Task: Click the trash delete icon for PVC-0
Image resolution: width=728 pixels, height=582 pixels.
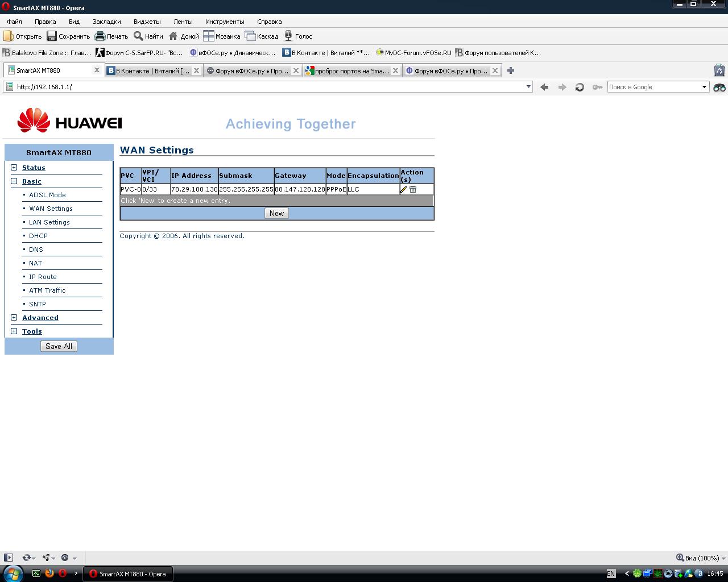Action: pyautogui.click(x=413, y=189)
